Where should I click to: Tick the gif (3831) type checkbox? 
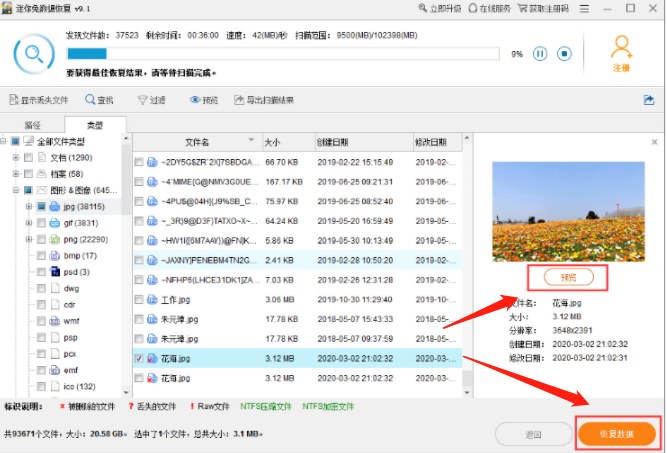41,223
